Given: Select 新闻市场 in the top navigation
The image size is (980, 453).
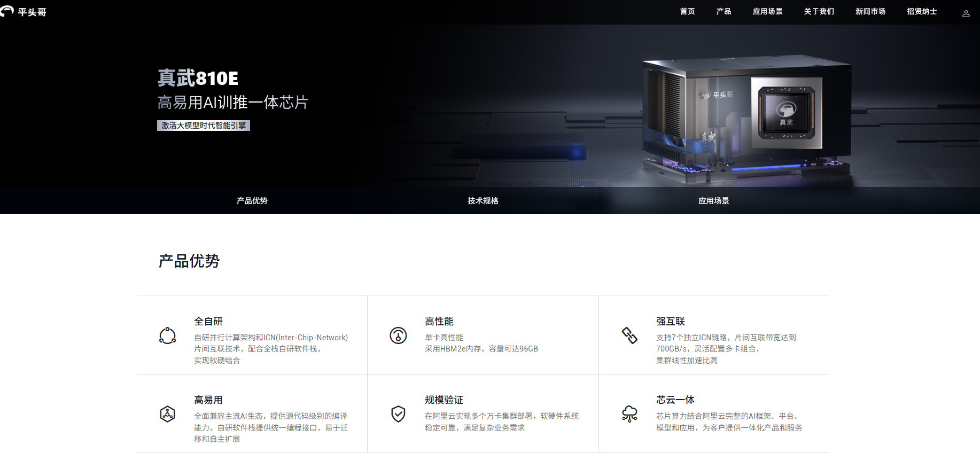Looking at the screenshot, I should coord(870,12).
